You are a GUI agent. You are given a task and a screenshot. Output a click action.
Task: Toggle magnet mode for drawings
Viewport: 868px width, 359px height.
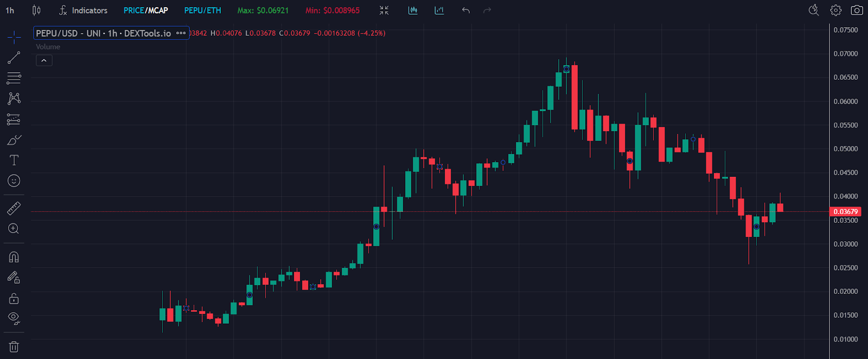(14, 257)
